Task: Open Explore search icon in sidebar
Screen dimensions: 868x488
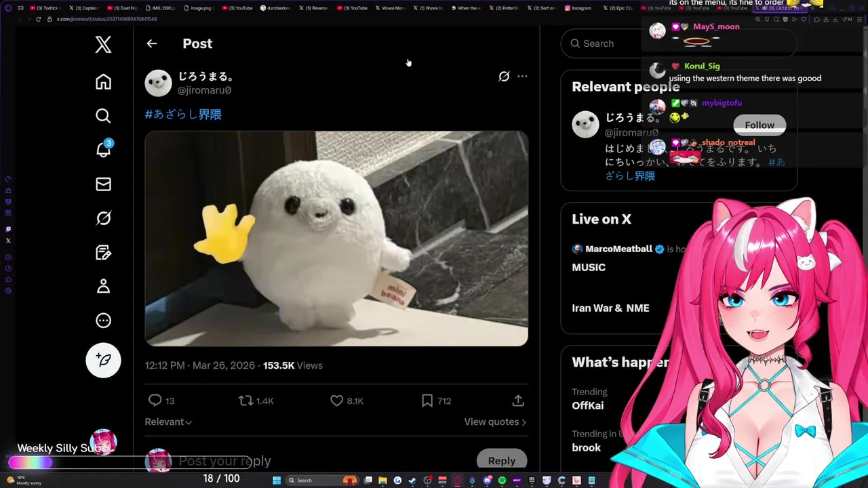Action: [x=103, y=116]
